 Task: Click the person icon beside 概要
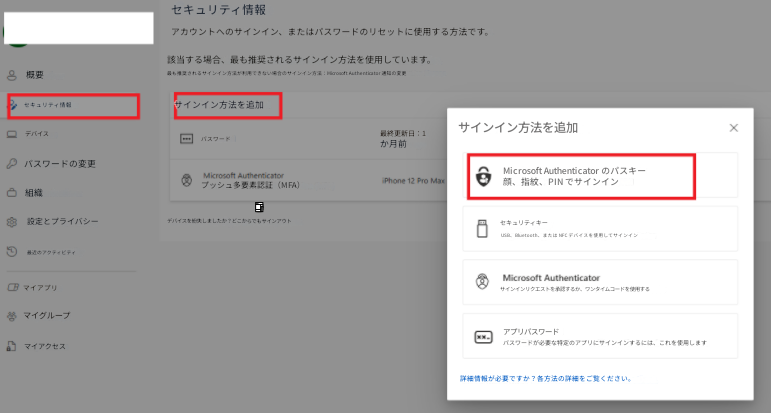(x=12, y=75)
